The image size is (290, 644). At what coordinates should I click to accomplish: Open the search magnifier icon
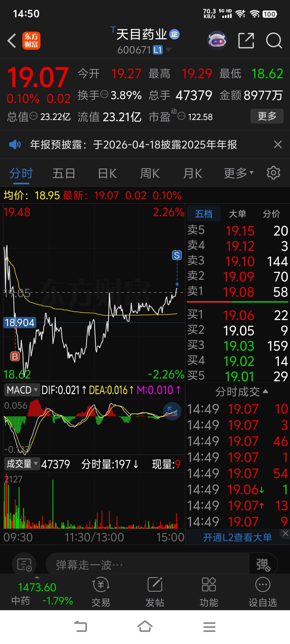click(x=274, y=41)
